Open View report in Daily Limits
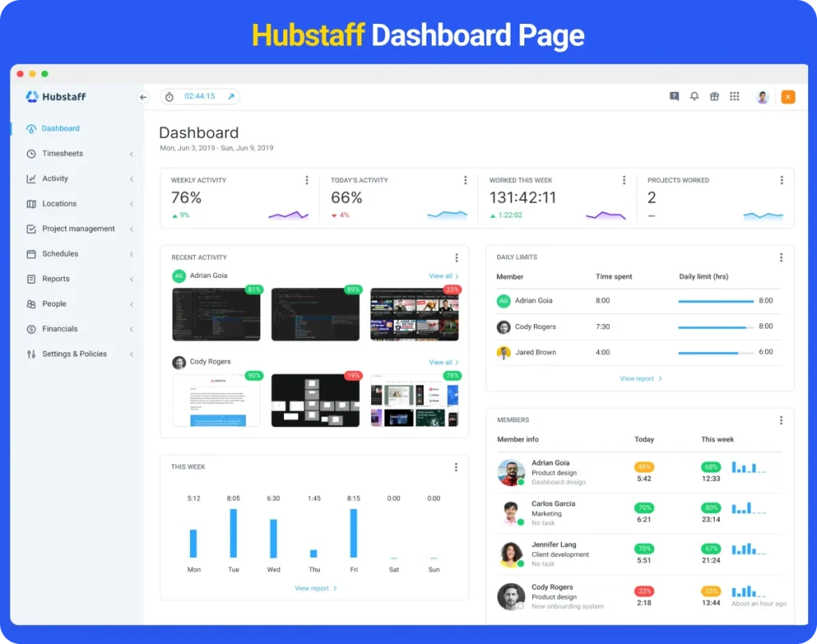817x644 pixels. click(641, 379)
